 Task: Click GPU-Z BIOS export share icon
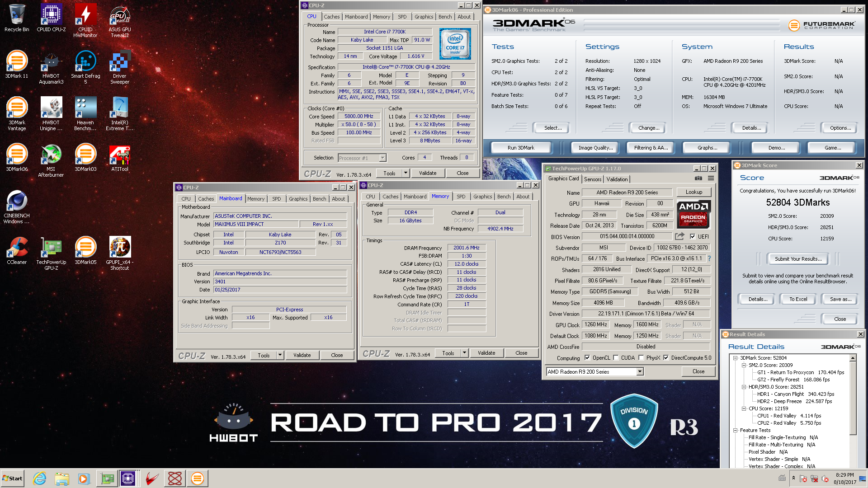tap(679, 236)
